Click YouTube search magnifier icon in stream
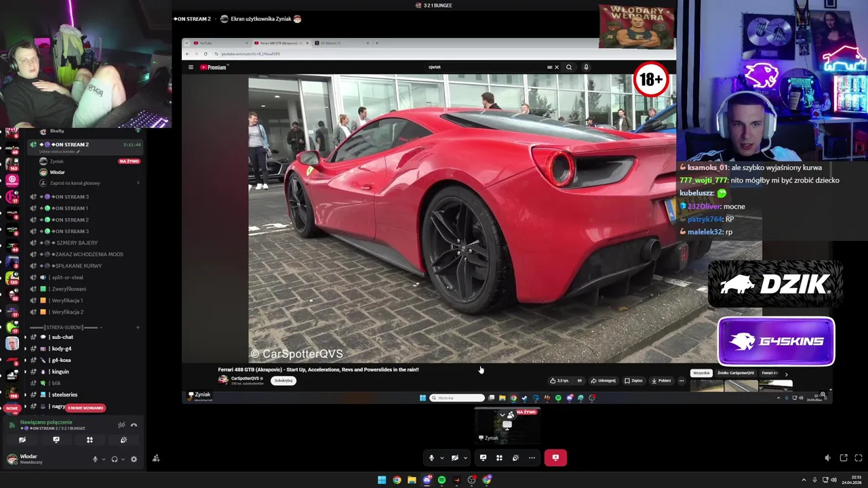This screenshot has height=488, width=868. tap(569, 67)
